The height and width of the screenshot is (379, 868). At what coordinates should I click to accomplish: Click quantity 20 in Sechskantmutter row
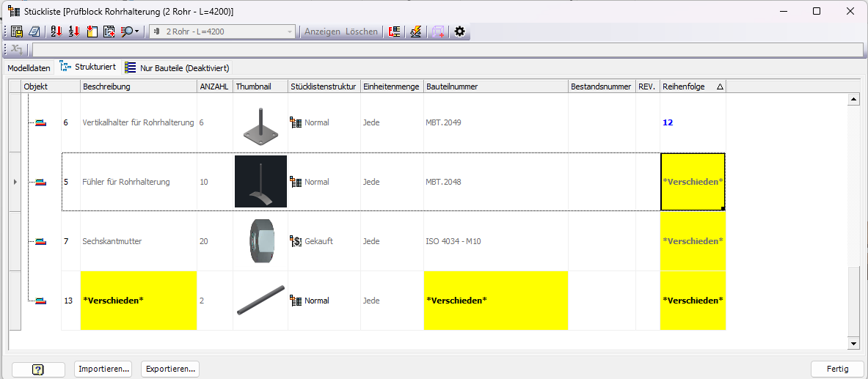click(x=204, y=241)
